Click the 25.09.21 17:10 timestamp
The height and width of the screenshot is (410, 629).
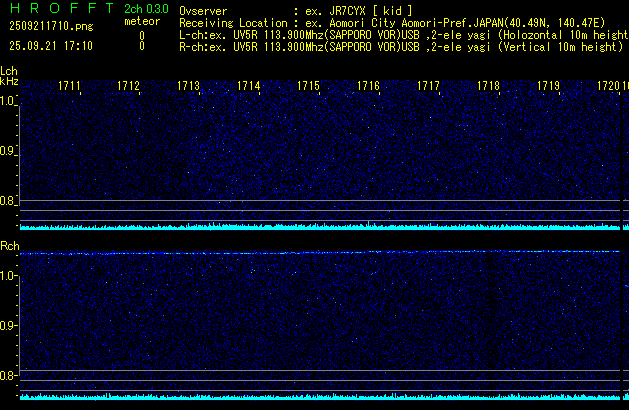(x=50, y=46)
